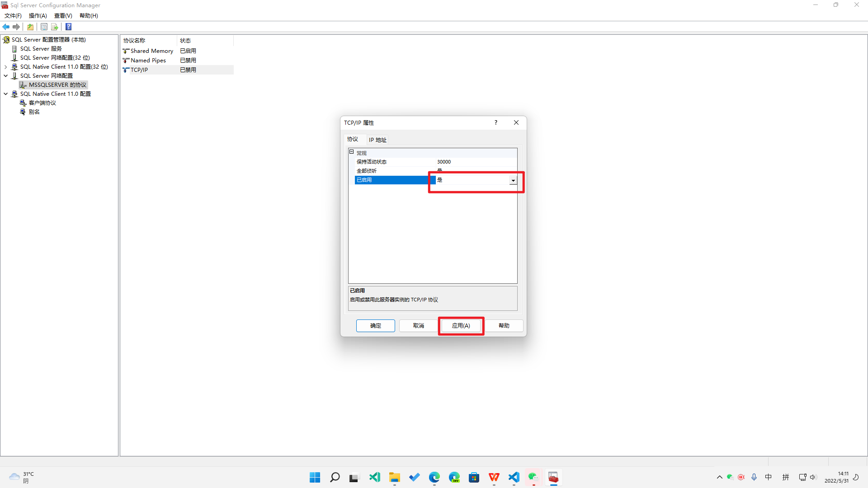Click the TCP/IP protocol icon in list
Screen dimensions: 868x488
tap(126, 70)
